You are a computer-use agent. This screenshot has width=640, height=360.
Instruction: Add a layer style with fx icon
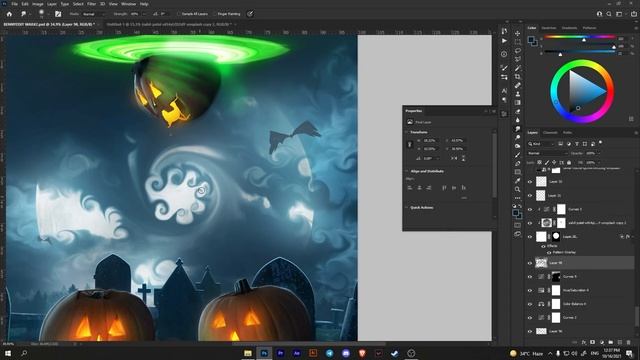pos(584,342)
